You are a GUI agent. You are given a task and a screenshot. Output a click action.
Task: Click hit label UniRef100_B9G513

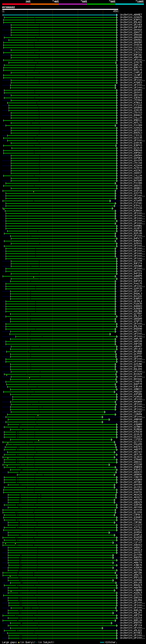point(131,133)
